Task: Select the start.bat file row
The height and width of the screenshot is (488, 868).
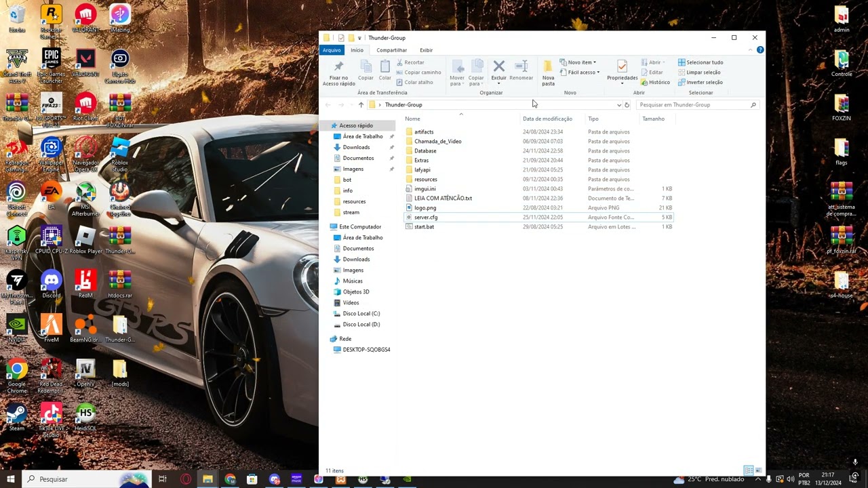Action: point(538,227)
